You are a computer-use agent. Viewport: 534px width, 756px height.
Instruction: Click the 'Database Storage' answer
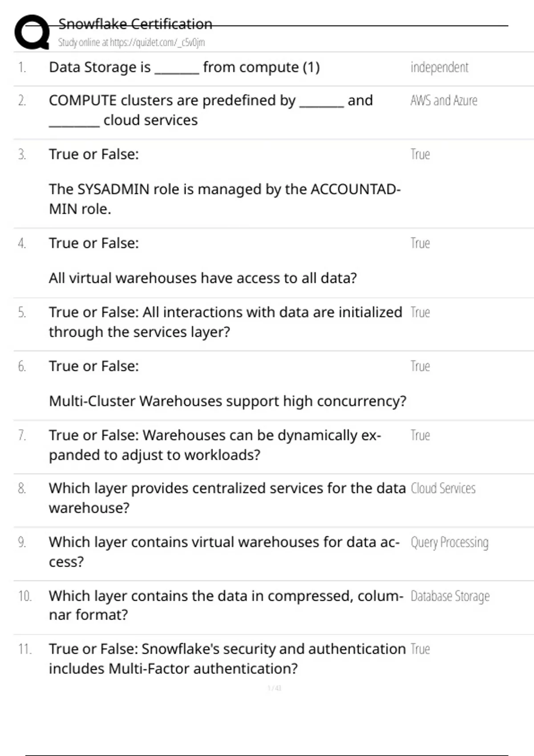pos(450,596)
